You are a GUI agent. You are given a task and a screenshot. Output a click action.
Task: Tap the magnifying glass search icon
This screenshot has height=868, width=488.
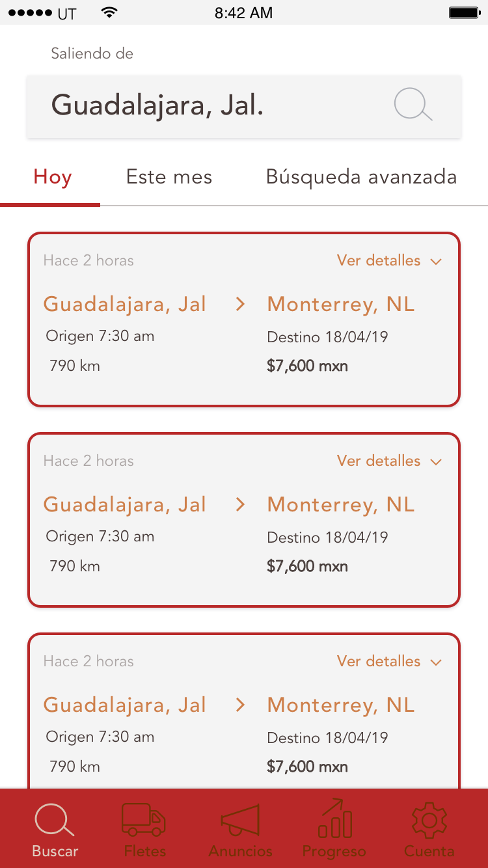point(413,105)
